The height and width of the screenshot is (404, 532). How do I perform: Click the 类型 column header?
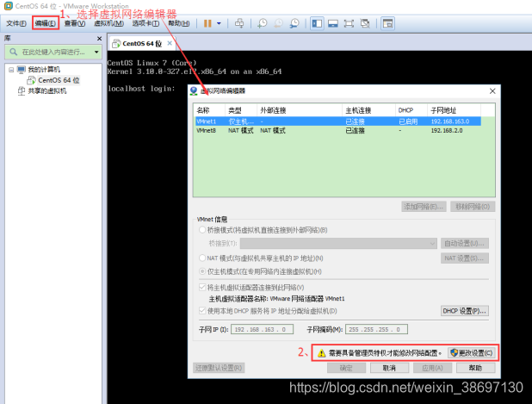241,110
